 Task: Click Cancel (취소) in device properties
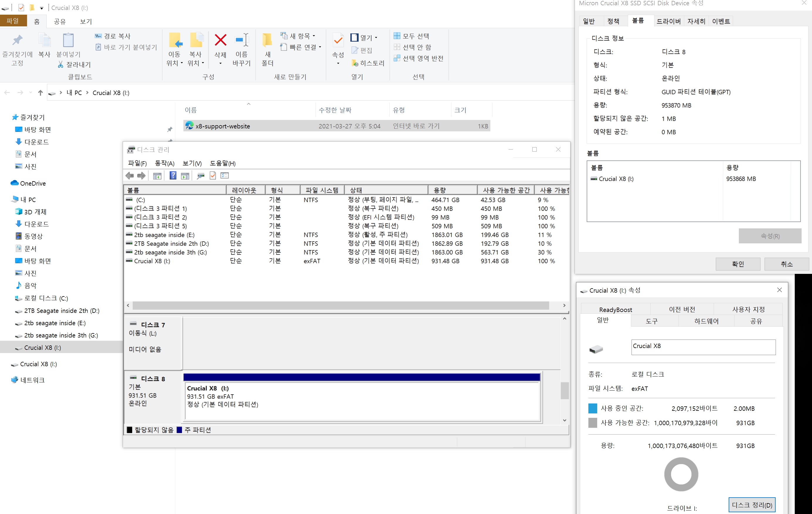point(786,264)
